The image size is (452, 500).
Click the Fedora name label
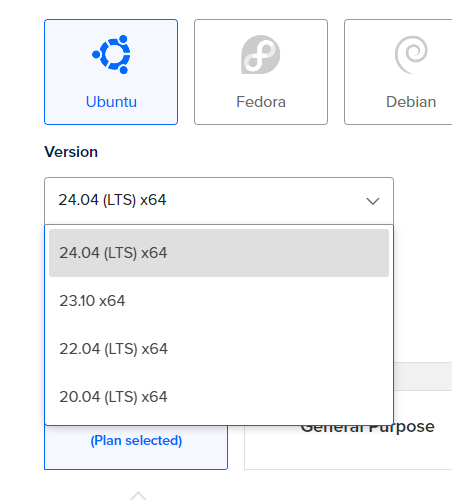pyautogui.click(x=261, y=102)
